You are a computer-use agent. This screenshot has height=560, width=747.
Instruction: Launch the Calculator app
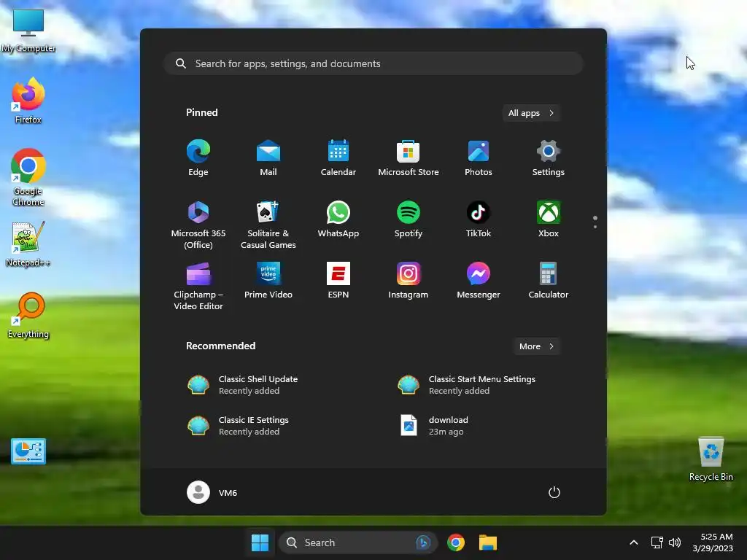(x=549, y=281)
